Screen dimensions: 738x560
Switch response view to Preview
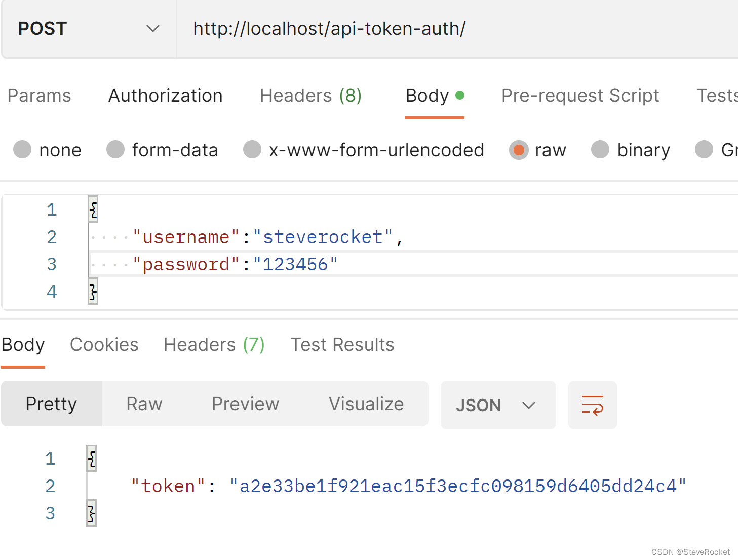(245, 404)
